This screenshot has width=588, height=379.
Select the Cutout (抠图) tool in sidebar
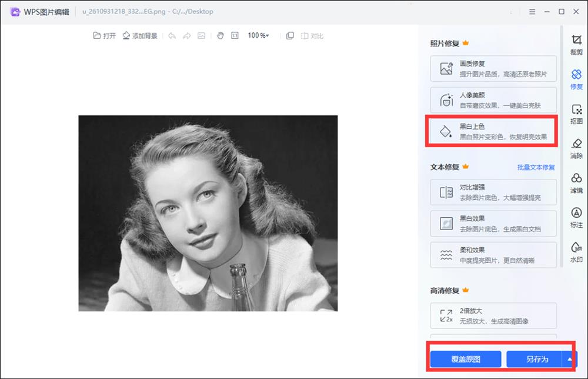576,114
